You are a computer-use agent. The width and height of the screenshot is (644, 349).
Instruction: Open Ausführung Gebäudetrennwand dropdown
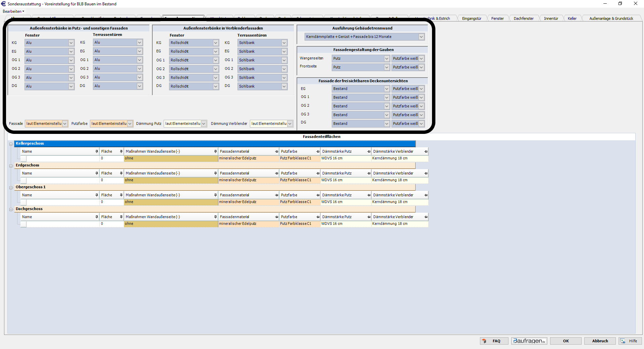[421, 37]
